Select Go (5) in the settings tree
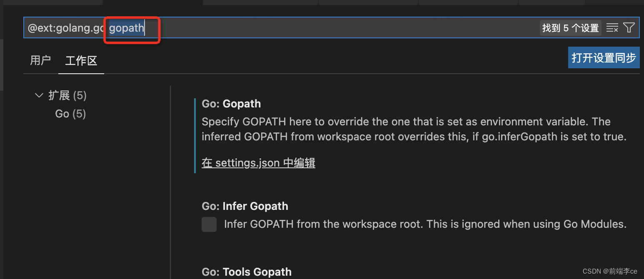Viewport: 644px width, 279px height. point(70,113)
